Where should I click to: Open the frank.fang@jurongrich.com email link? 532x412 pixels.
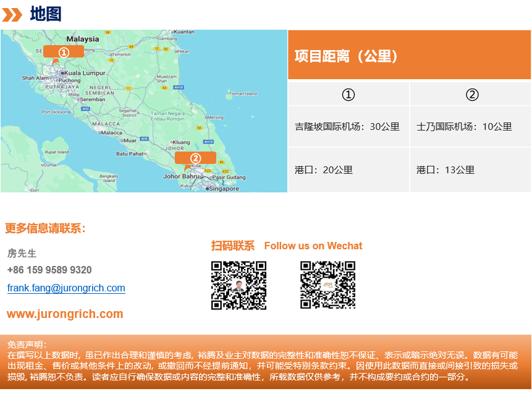[x=66, y=288]
